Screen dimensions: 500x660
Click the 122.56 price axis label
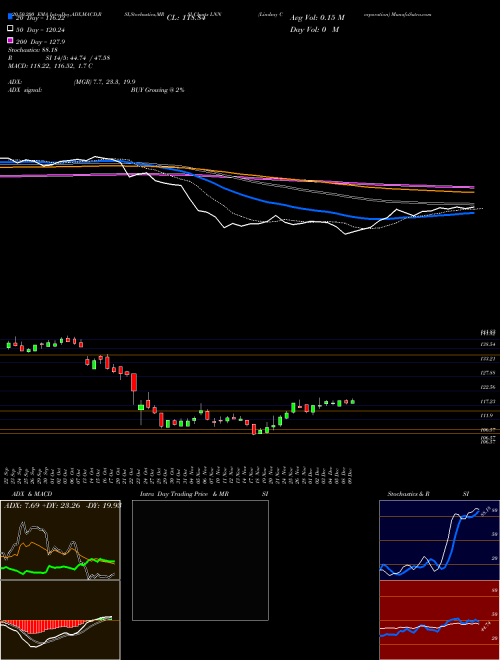click(488, 387)
